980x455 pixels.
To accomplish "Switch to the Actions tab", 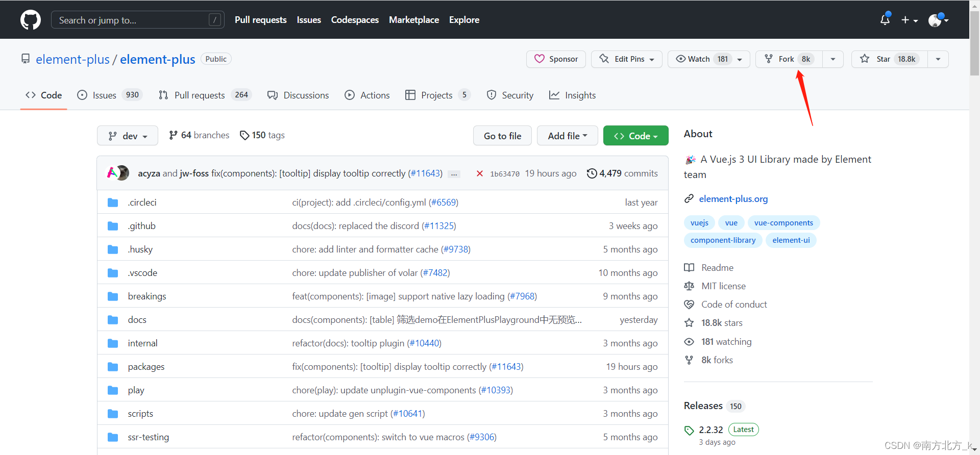I will click(367, 95).
